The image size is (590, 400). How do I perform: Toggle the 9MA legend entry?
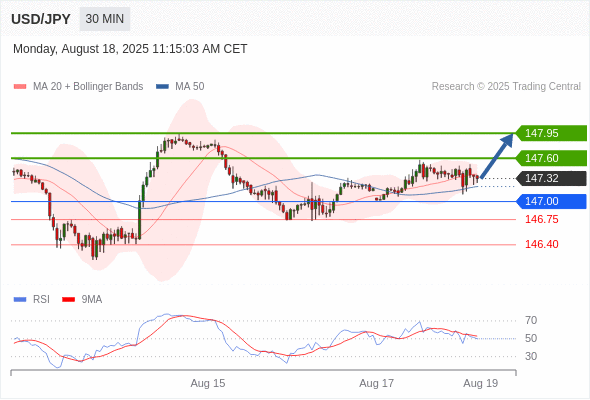click(x=82, y=300)
